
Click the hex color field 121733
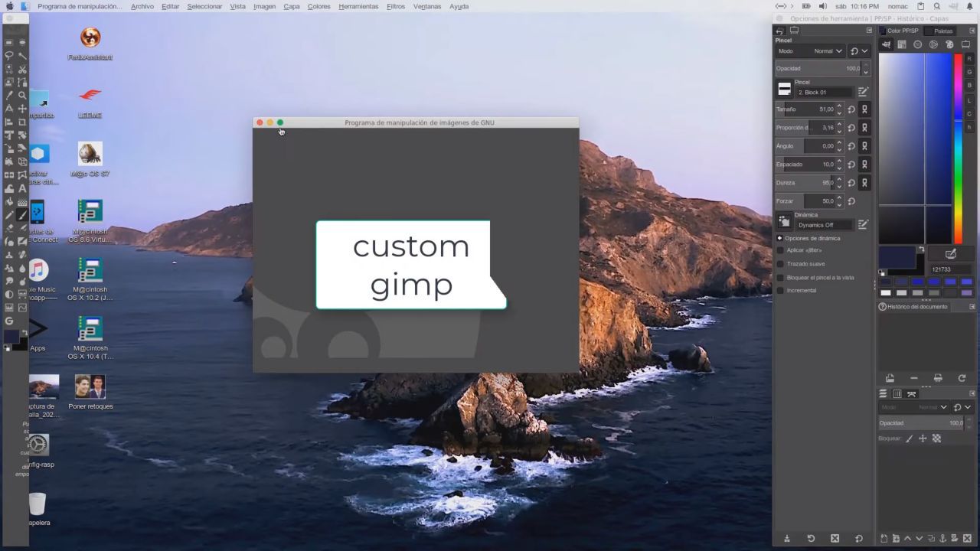pyautogui.click(x=951, y=269)
